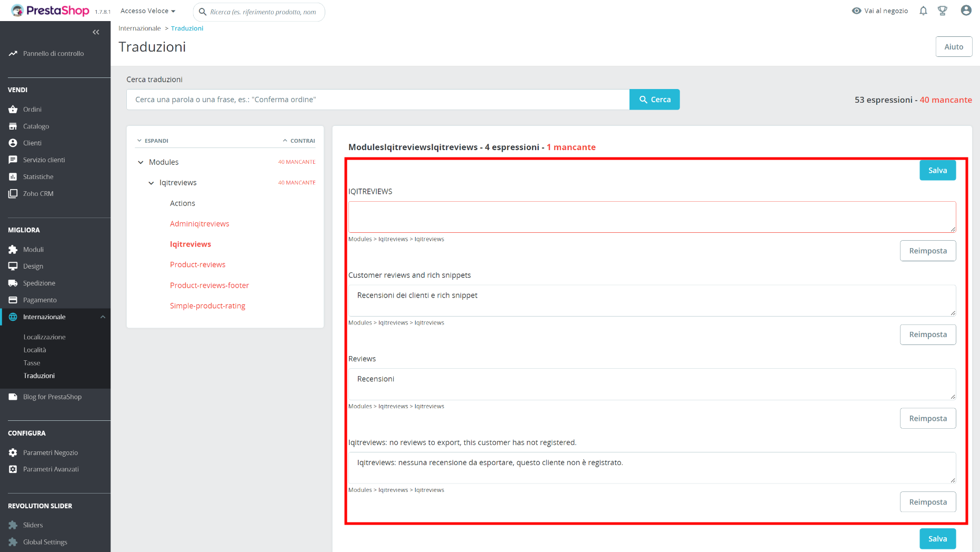Viewport: 980px width, 552px height.
Task: Open the trophy merchant expertise icon
Action: [943, 11]
